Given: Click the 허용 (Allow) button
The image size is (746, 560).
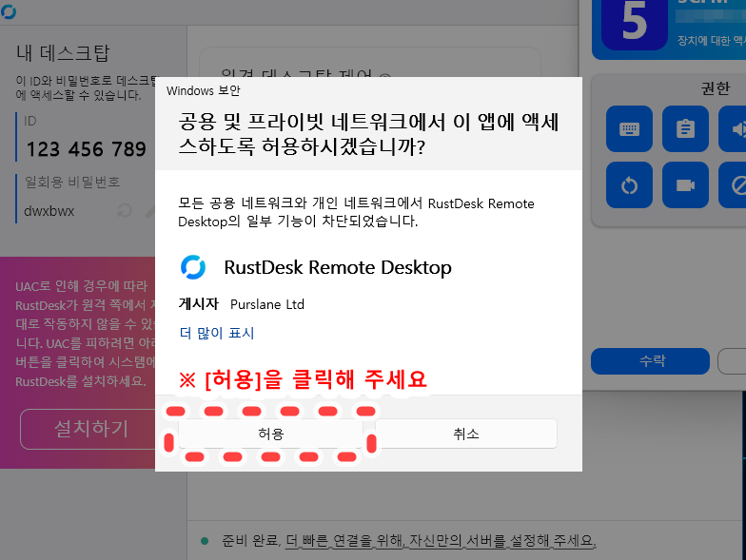Looking at the screenshot, I should [270, 434].
